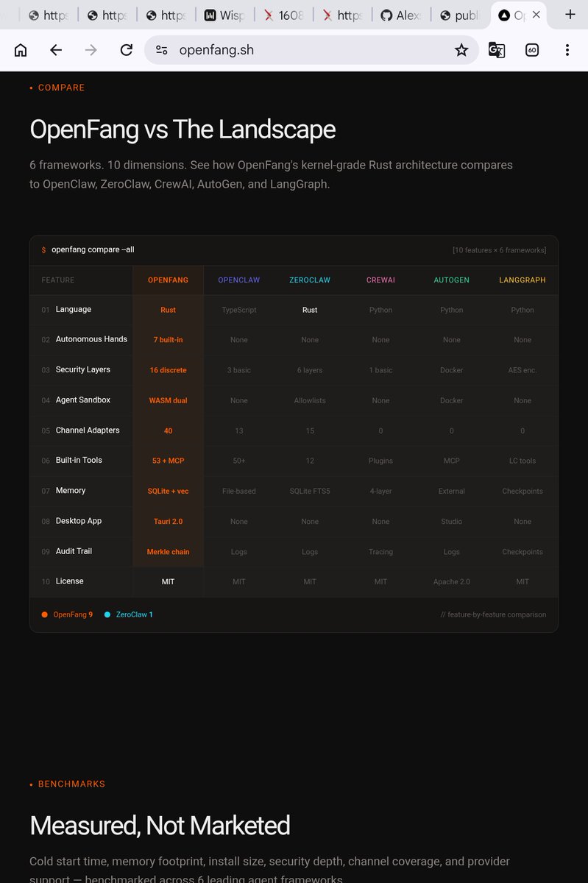This screenshot has height=883, width=588.
Task: Tap the Google Translate icon
Action: pos(497,50)
